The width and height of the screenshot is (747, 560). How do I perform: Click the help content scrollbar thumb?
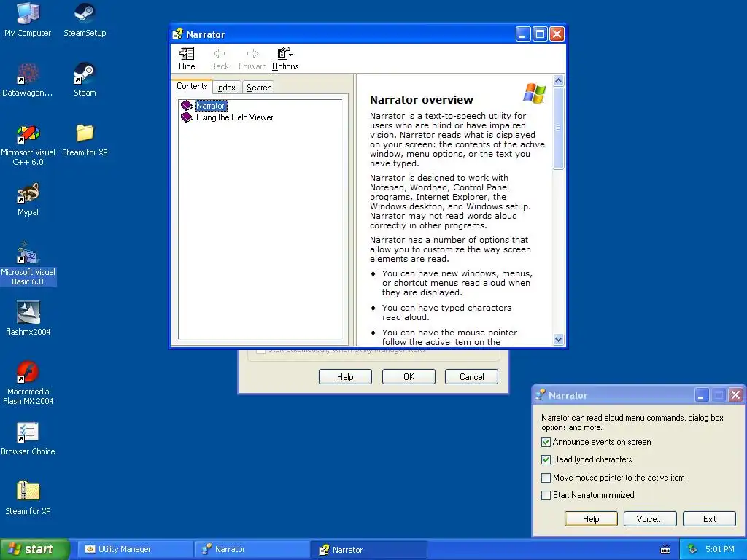point(558,128)
